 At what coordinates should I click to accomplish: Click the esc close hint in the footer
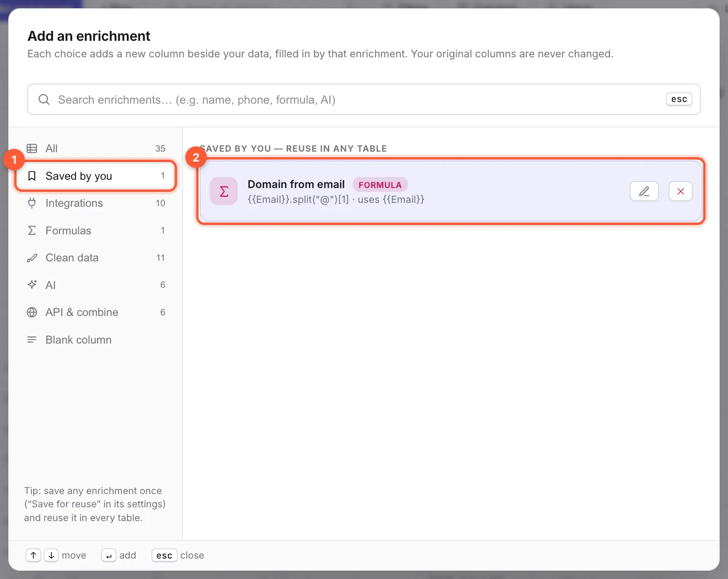point(164,555)
